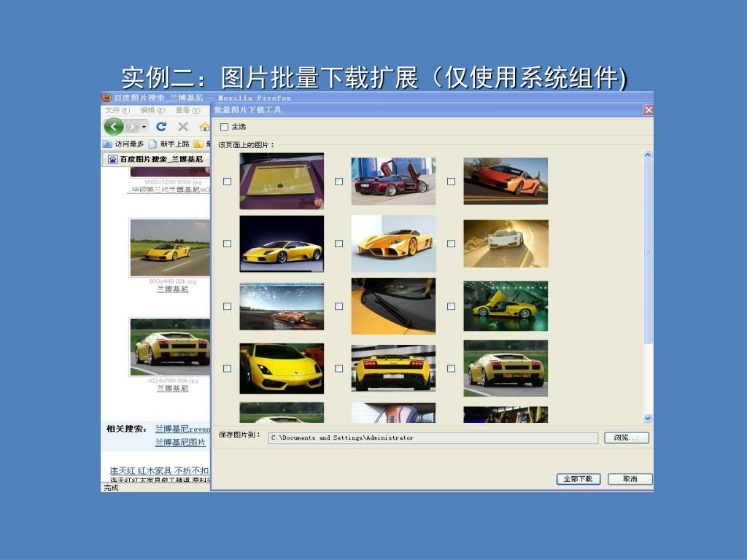Click the scroll up arrow in image list
The width and height of the screenshot is (747, 560).
tap(648, 155)
